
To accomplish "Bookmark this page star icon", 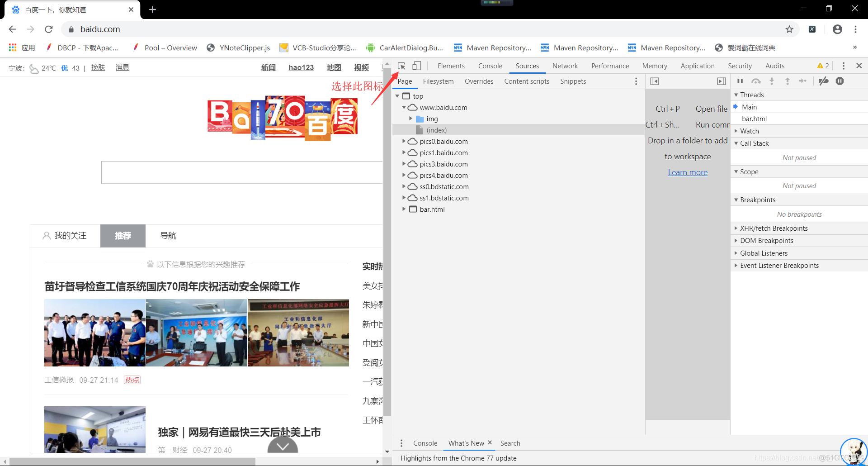I will [789, 29].
